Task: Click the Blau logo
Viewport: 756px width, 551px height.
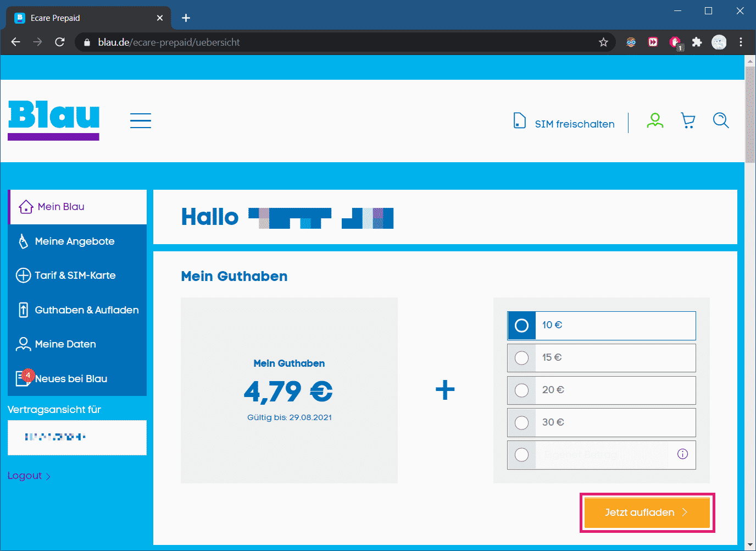Action: (x=54, y=120)
